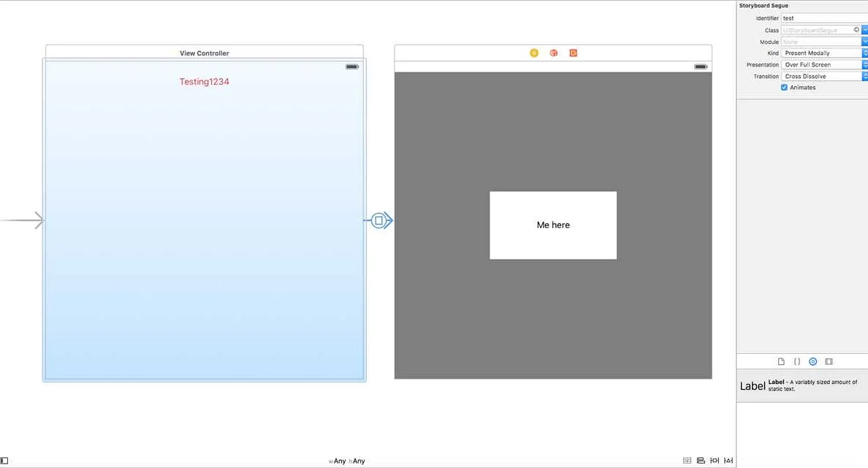Click the Resolve Auto Layout Issues icon
This screenshot has height=468, width=868.
click(x=728, y=460)
